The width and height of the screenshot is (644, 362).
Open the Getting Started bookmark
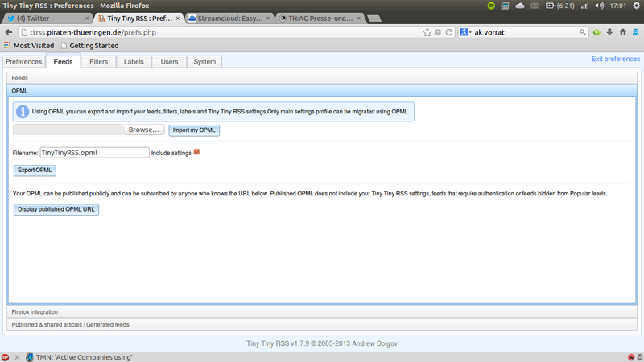(90, 46)
